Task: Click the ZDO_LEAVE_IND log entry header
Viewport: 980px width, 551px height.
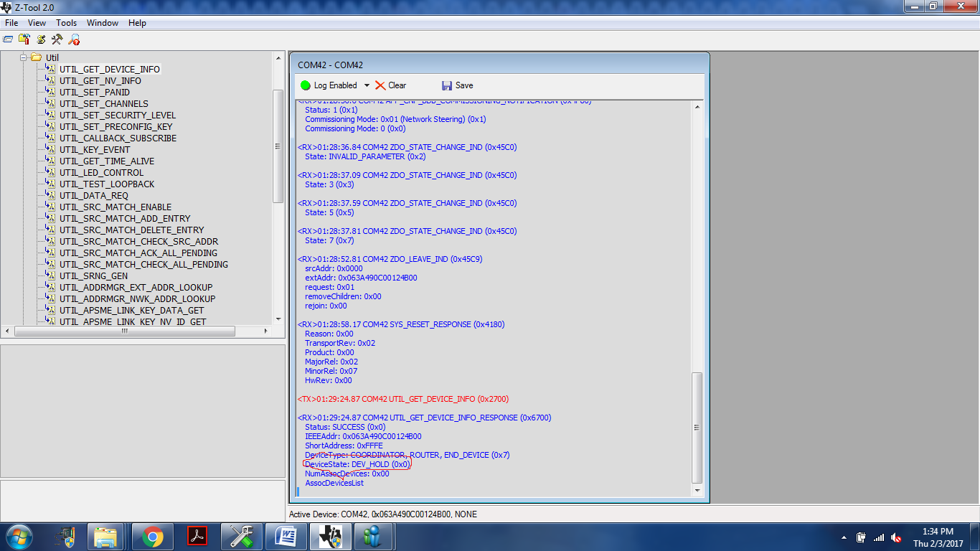Action: click(390, 259)
